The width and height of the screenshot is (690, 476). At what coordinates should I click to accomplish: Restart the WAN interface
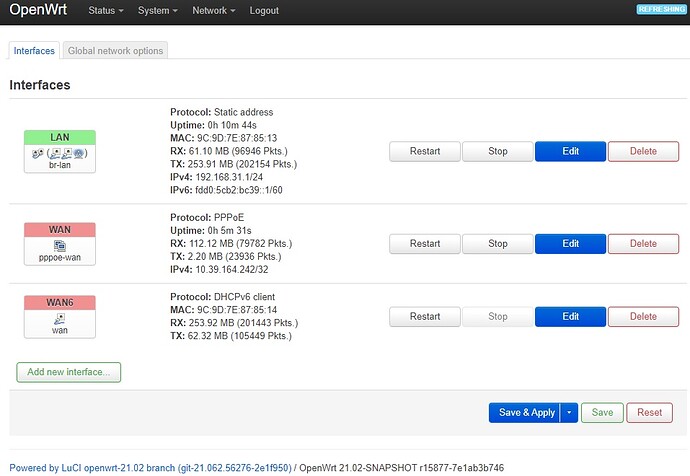pyautogui.click(x=425, y=244)
